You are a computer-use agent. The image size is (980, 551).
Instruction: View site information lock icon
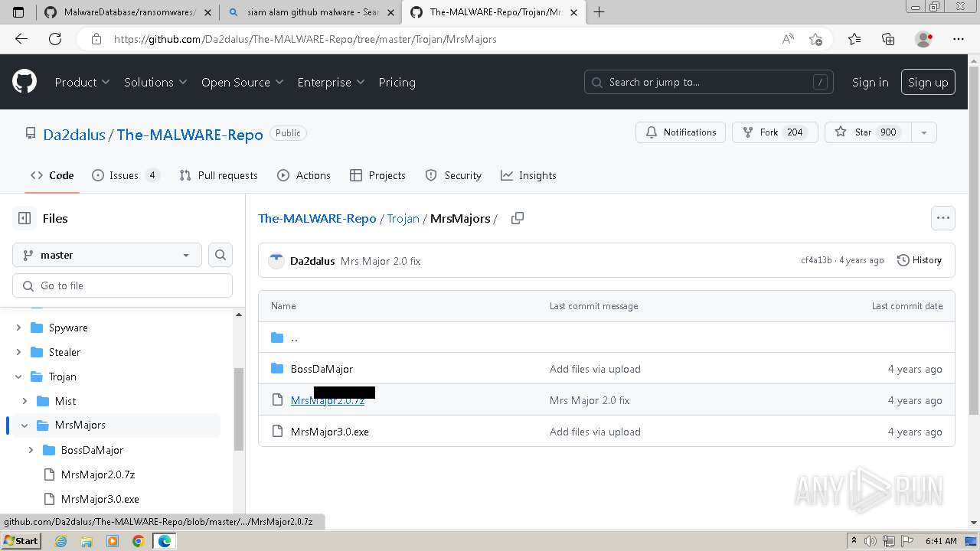click(x=96, y=39)
